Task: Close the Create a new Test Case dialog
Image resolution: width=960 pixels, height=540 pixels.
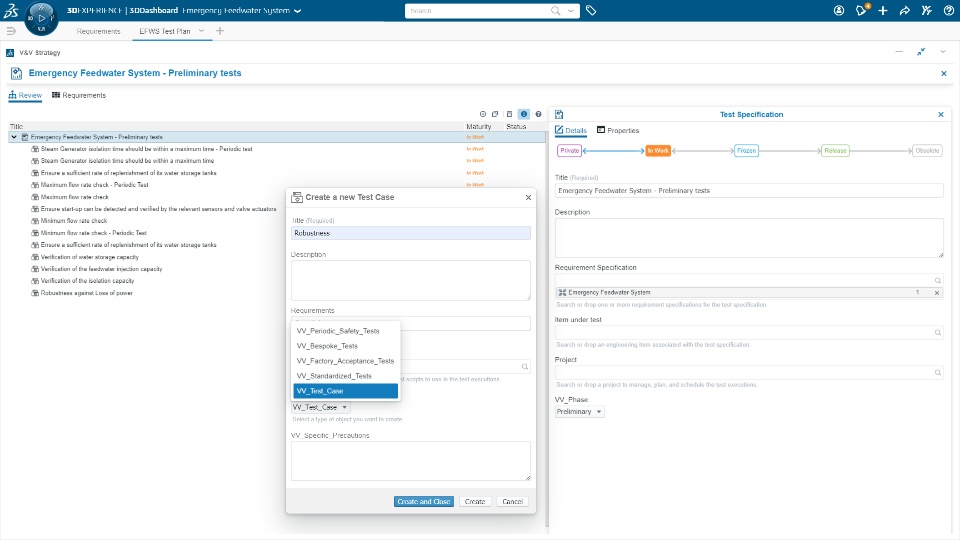Action: [x=528, y=197]
